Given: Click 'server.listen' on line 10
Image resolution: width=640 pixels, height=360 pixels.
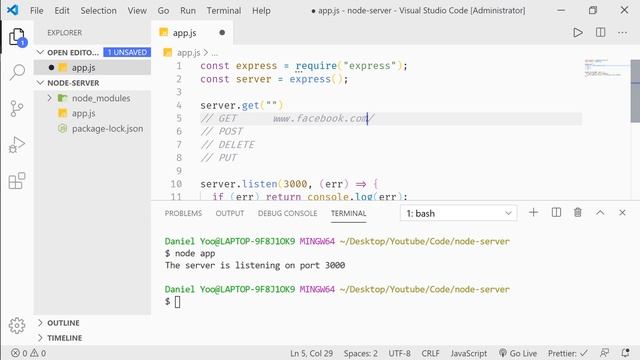Looking at the screenshot, I should (x=239, y=184).
